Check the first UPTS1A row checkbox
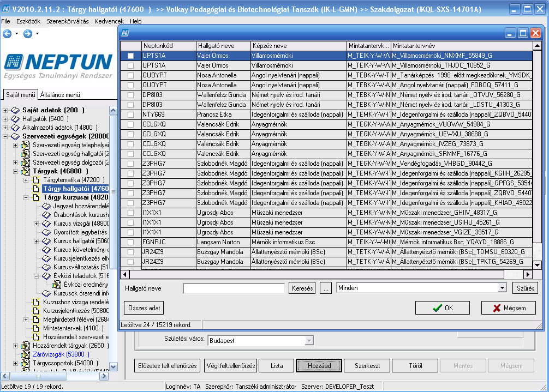This screenshot has height=392, width=549. (x=130, y=56)
